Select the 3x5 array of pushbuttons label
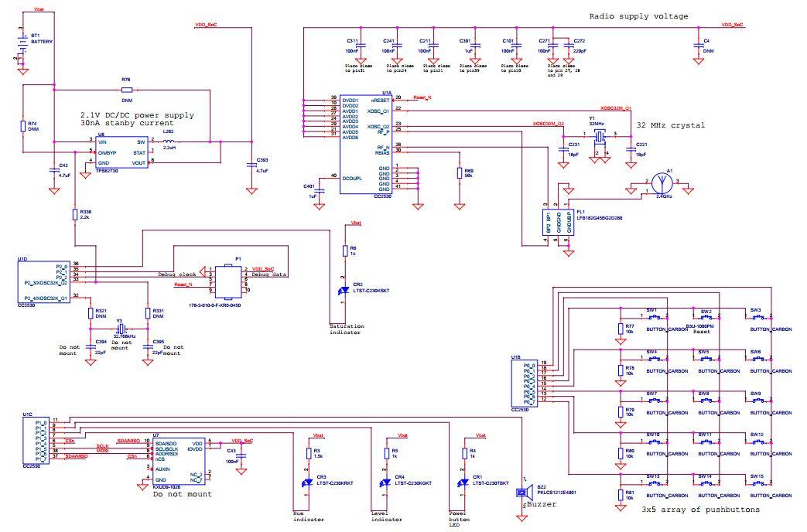Screen dimensions: 807x532 click(x=702, y=510)
